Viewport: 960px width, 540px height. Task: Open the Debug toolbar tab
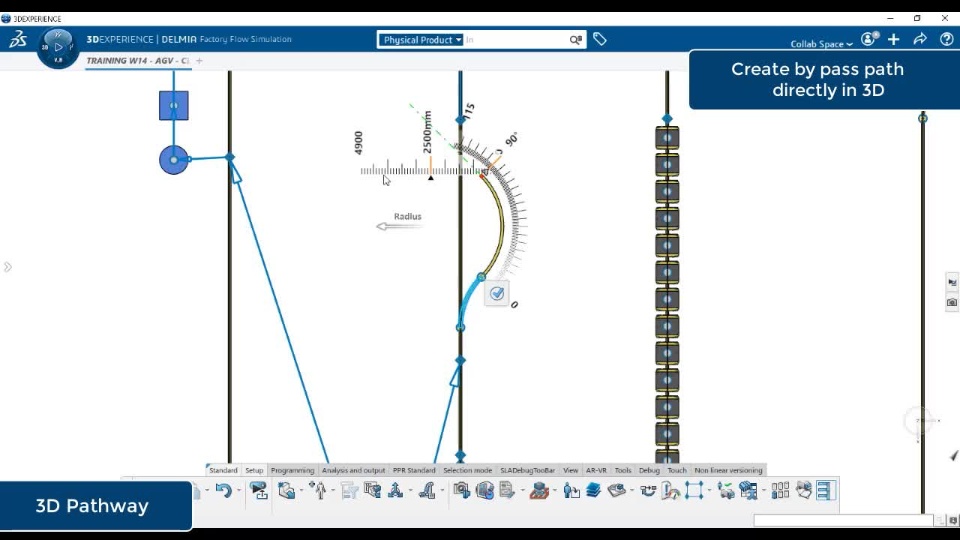click(x=649, y=470)
